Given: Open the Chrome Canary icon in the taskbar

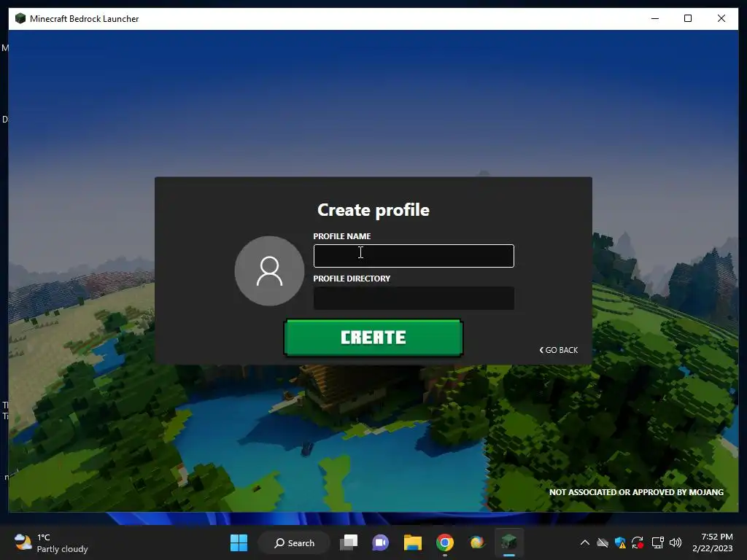Looking at the screenshot, I should tap(476, 542).
